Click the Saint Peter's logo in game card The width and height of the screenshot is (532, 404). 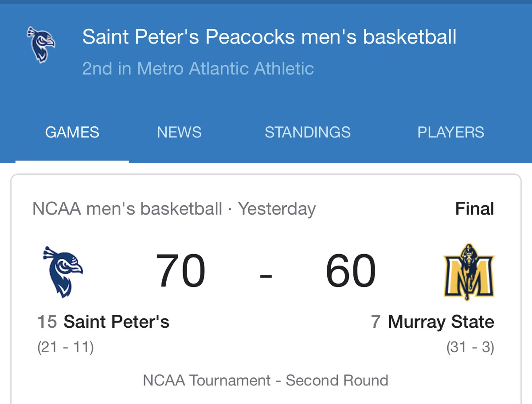[63, 271]
